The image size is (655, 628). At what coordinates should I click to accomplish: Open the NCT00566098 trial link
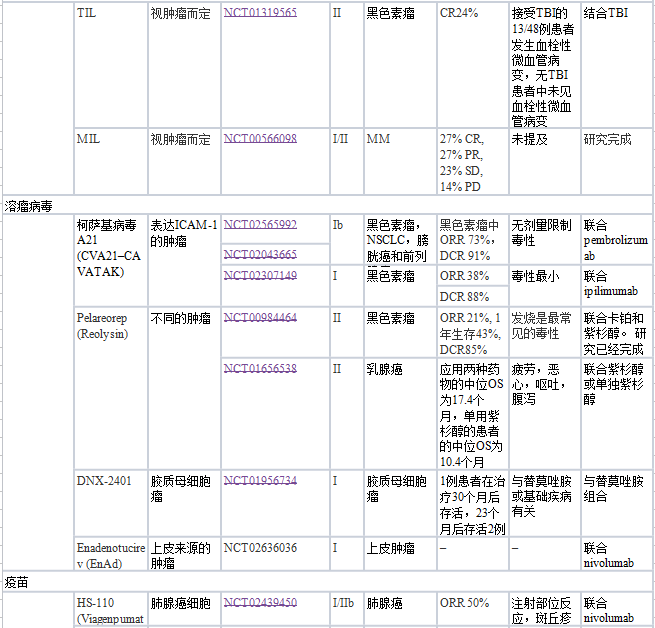pyautogui.click(x=260, y=138)
